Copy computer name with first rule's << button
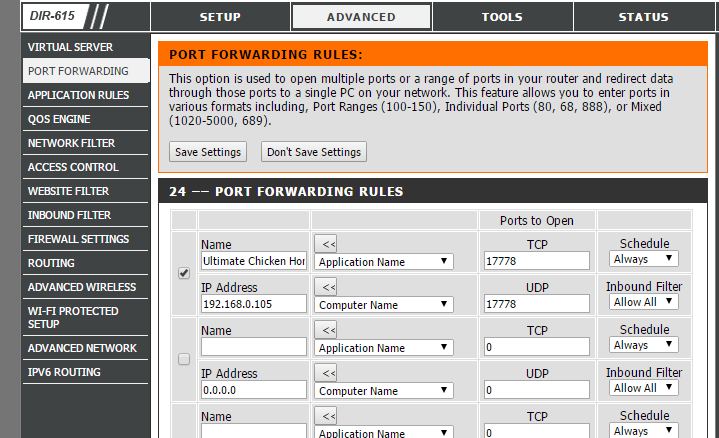 [326, 287]
